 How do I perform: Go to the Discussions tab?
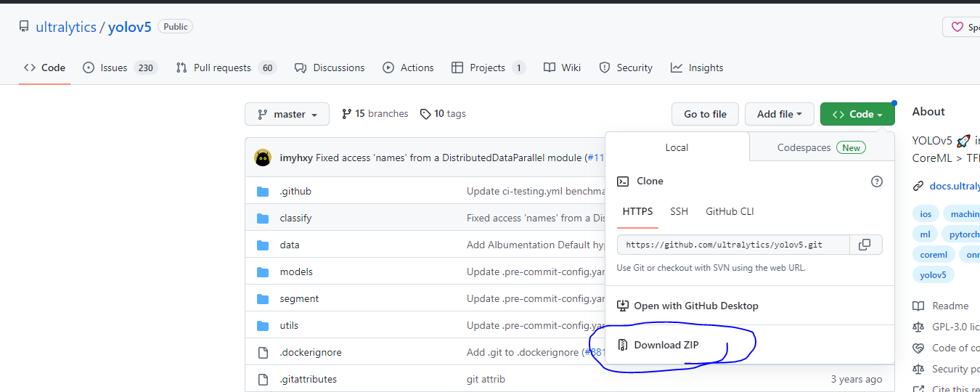pyautogui.click(x=330, y=68)
